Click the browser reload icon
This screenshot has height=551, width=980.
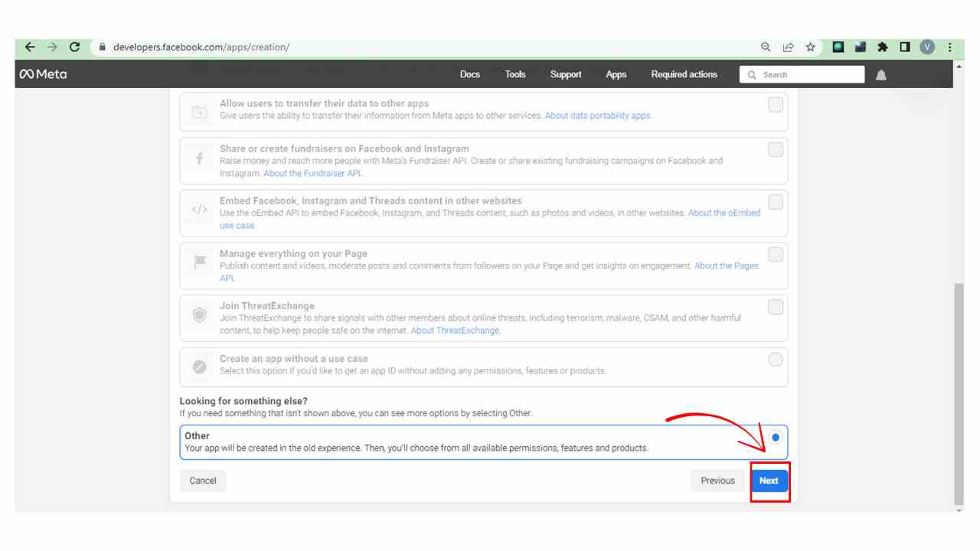[74, 47]
